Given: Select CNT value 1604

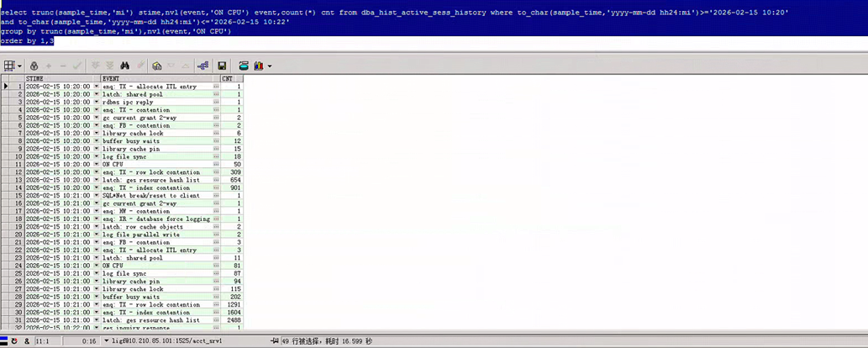Looking at the screenshot, I should pos(232,313).
